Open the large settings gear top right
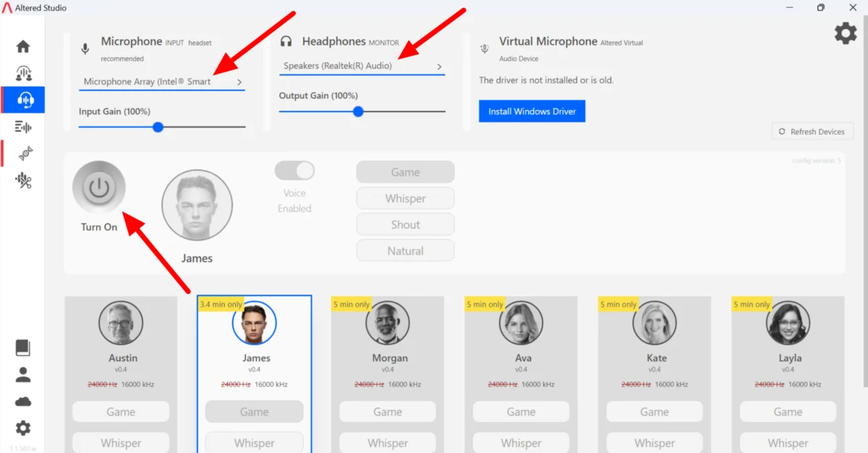The height and width of the screenshot is (453, 868). coord(846,33)
